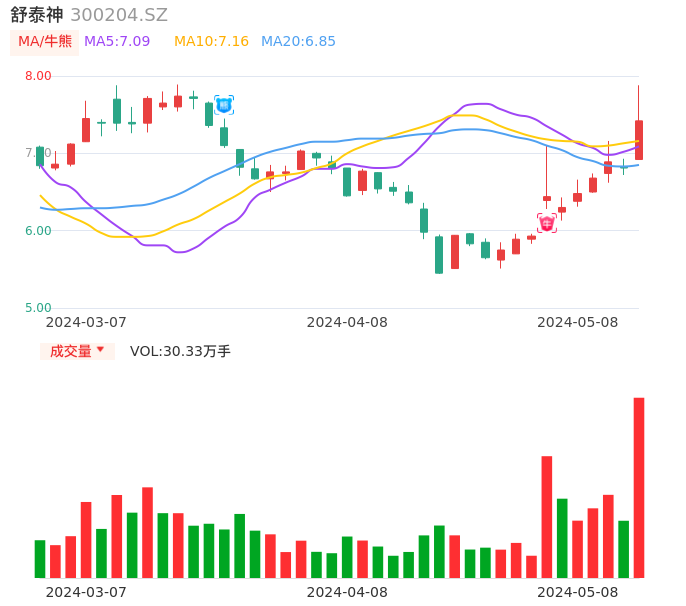Toggle the MA20 moving average legend
Viewport: 686px width, 606px height.
coord(298,42)
